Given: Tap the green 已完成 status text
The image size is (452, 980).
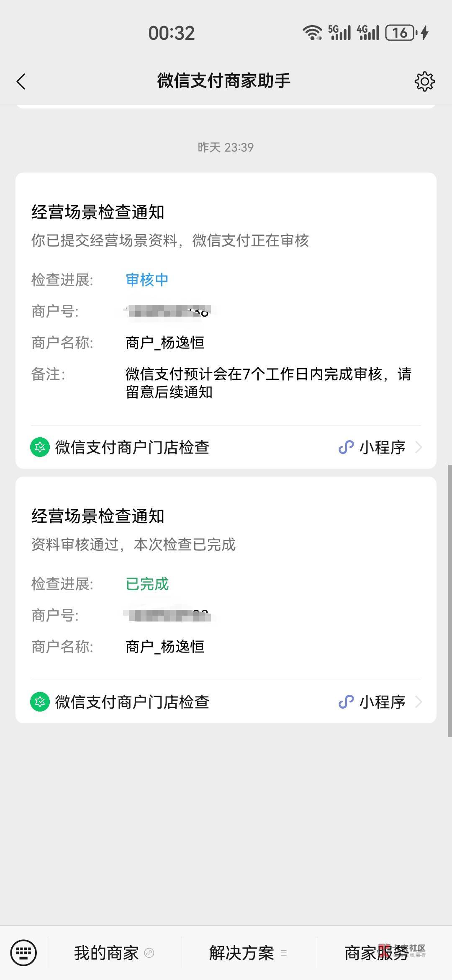Looking at the screenshot, I should click(147, 584).
